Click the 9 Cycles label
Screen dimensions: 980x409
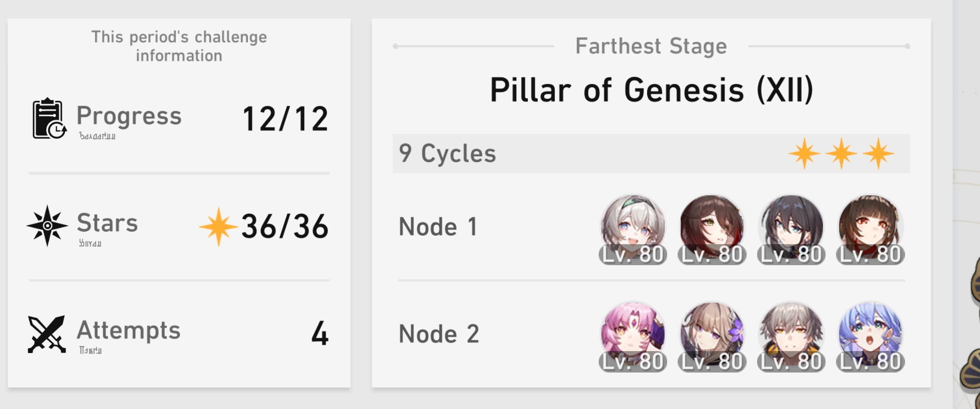pyautogui.click(x=447, y=153)
